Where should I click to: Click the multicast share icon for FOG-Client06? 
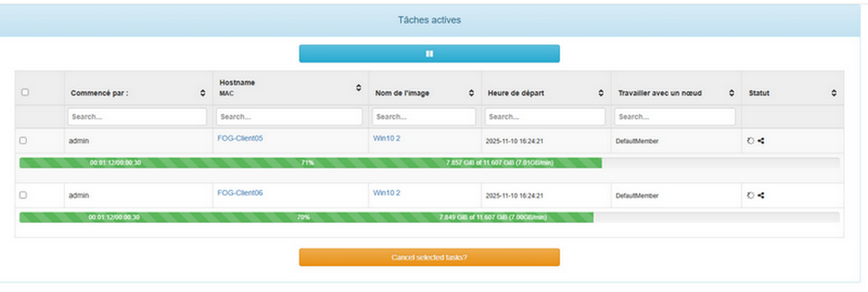point(761,195)
